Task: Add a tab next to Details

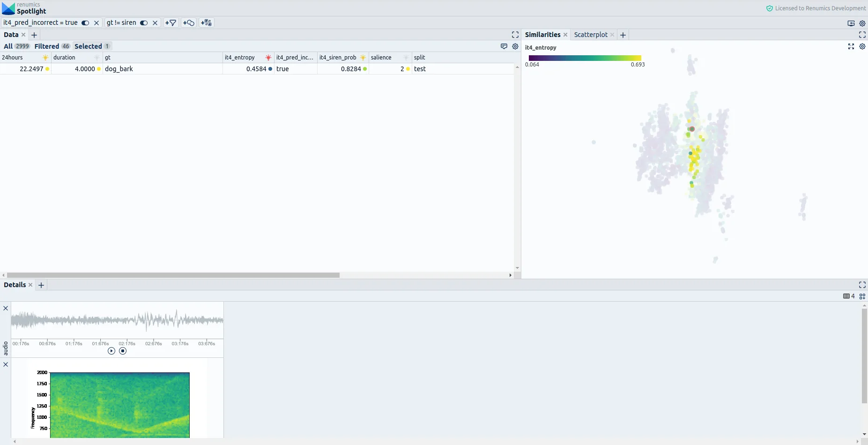Action: [x=41, y=285]
